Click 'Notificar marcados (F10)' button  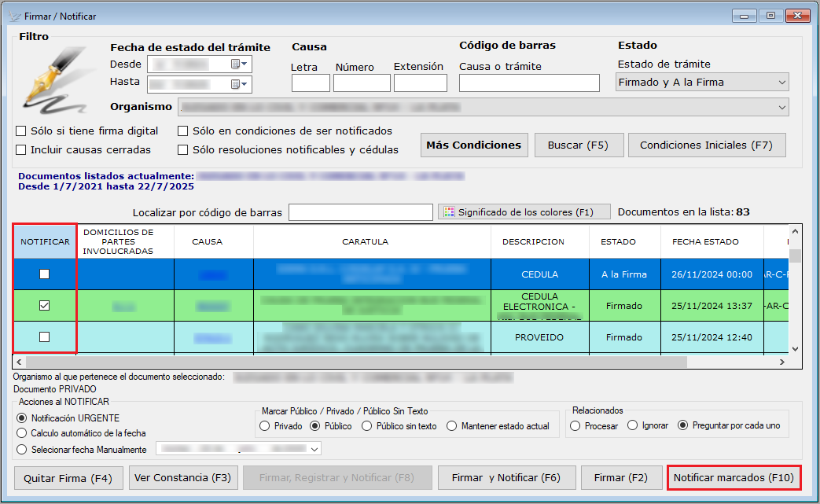734,477
